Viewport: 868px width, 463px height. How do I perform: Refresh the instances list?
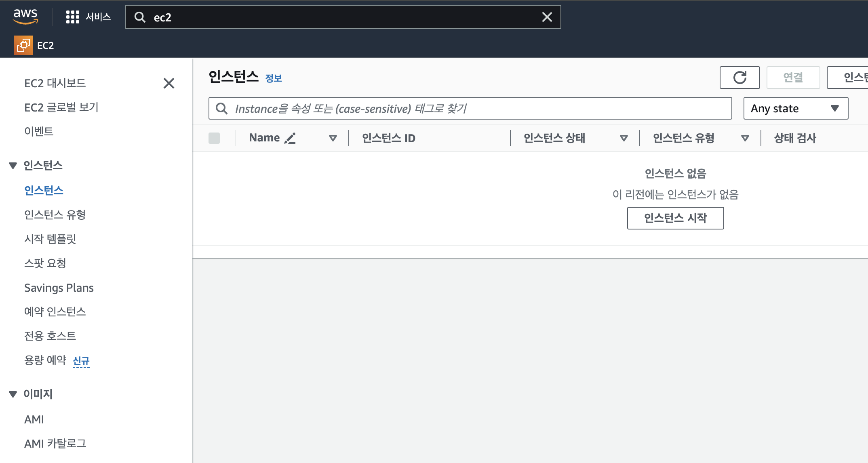tap(739, 78)
